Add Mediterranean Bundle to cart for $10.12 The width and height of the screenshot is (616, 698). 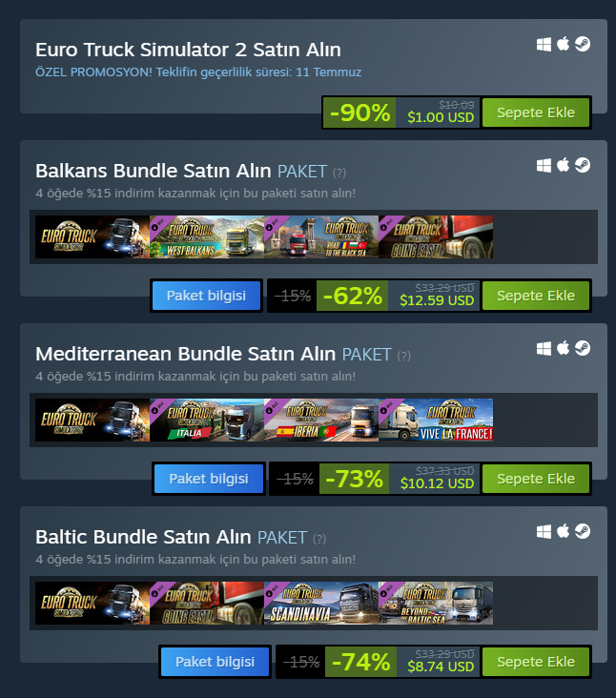click(x=536, y=479)
